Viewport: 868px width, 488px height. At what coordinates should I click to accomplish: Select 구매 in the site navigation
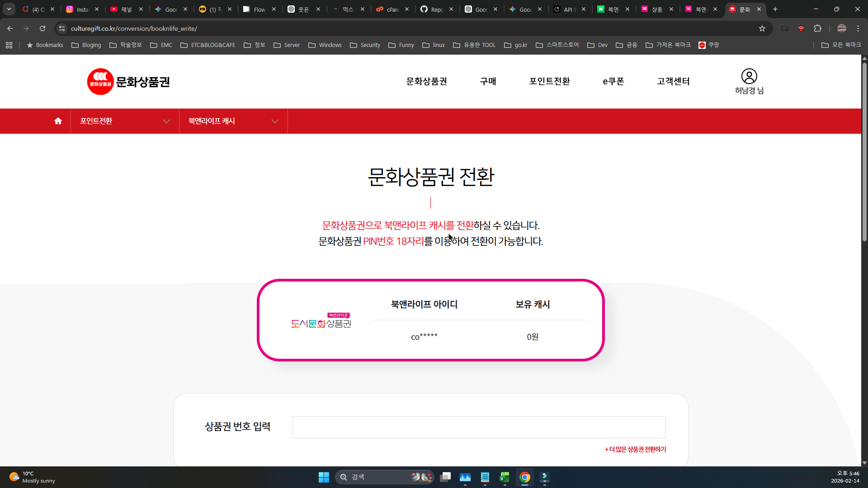pyautogui.click(x=488, y=81)
